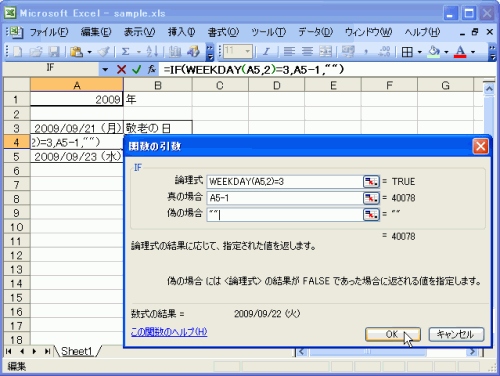Open the AutoSum dropdown arrow
The width and height of the screenshot is (500, 376).
[x=139, y=52]
